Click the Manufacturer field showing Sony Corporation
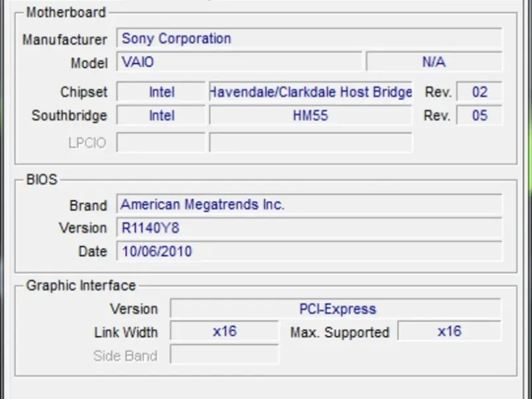The width and height of the screenshot is (532, 399). 309,39
